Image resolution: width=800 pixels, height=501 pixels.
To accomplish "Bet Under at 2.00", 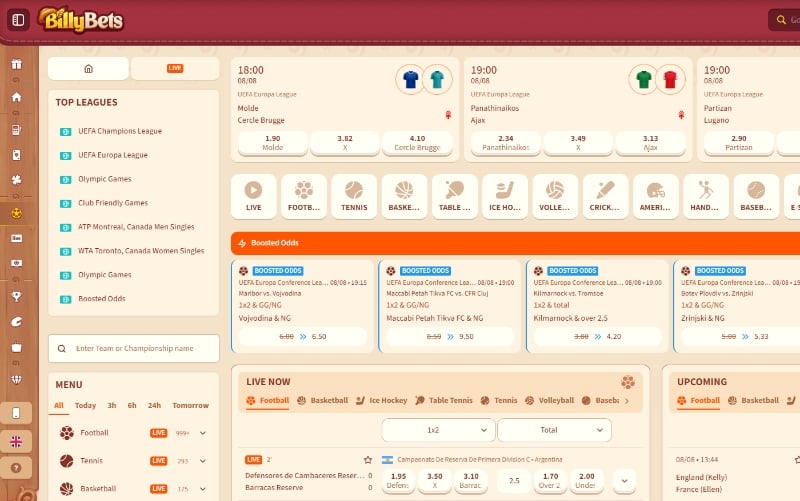I will [x=586, y=481].
